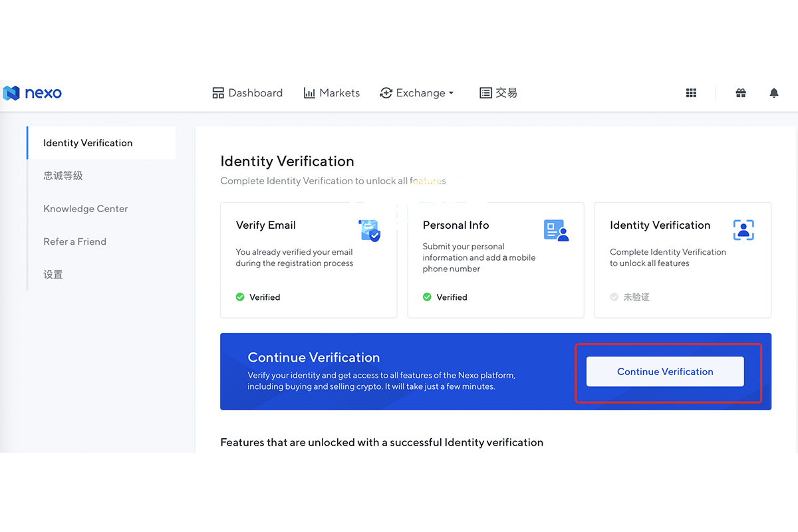Click the 'Complete Identity Verification to unlock all features' subtitle

(333, 181)
